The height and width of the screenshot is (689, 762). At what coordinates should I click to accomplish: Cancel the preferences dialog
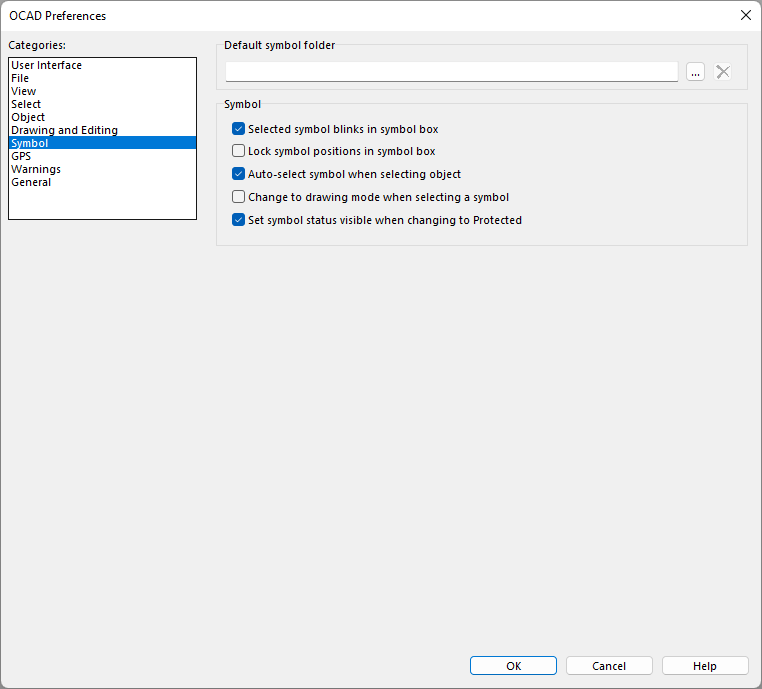coord(609,666)
